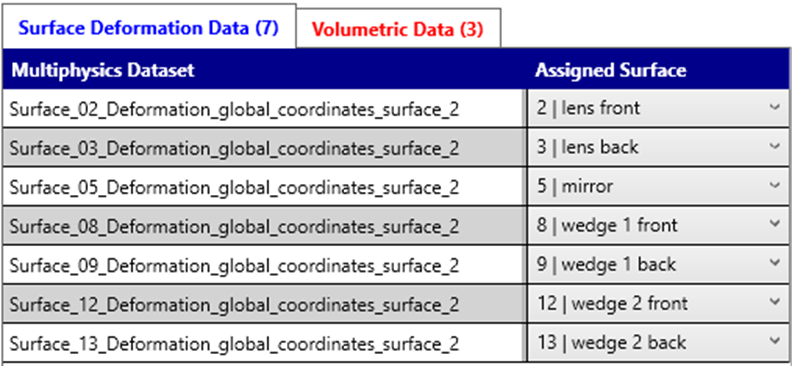Viewport: 792px width, 366px height.
Task: Open the '8 | wedge 1 front' dropdown
Action: pos(658,225)
